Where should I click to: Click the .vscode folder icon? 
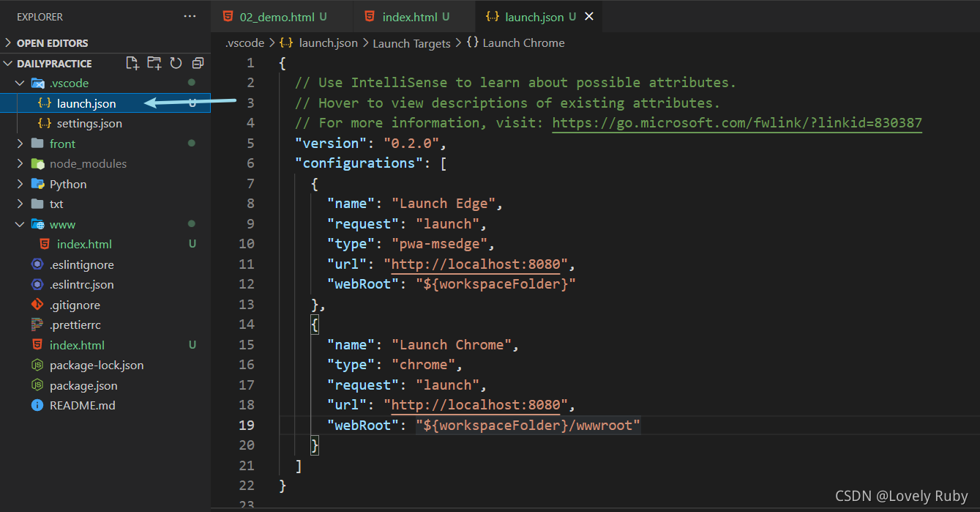pos(37,84)
